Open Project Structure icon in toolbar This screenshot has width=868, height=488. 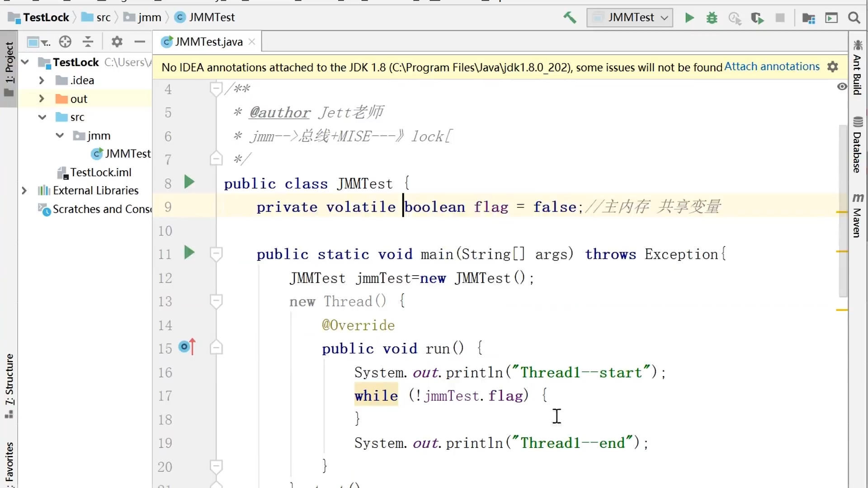(x=808, y=18)
